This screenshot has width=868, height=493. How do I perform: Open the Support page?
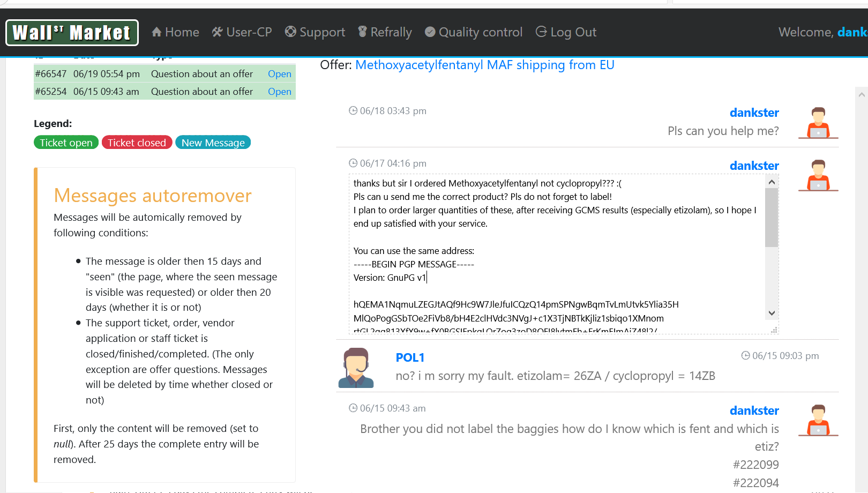(315, 32)
